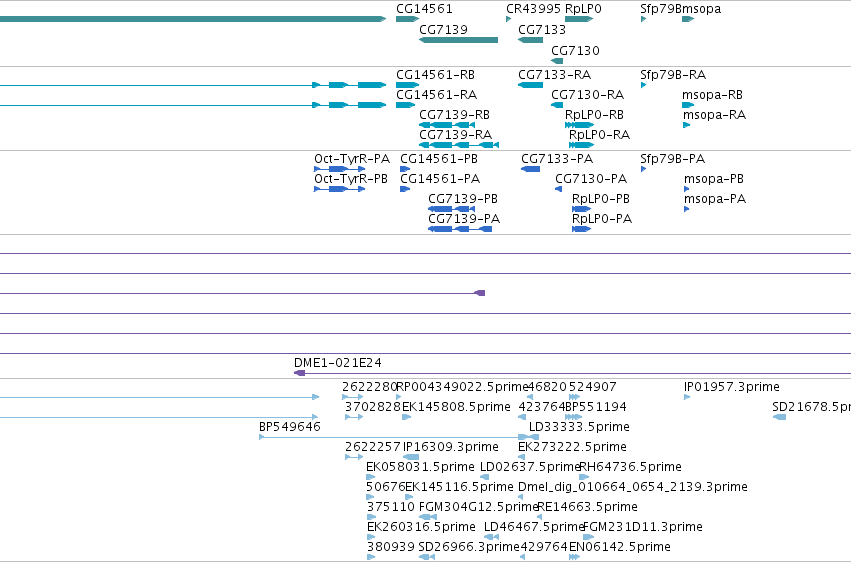The height and width of the screenshot is (562, 851).
Task: Open EST 524907
Action: 593,387
